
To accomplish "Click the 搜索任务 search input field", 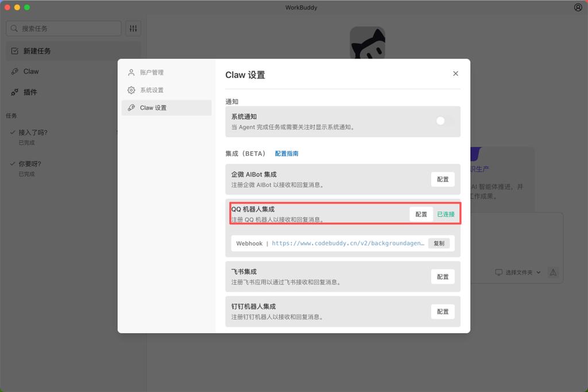I will 63,28.
